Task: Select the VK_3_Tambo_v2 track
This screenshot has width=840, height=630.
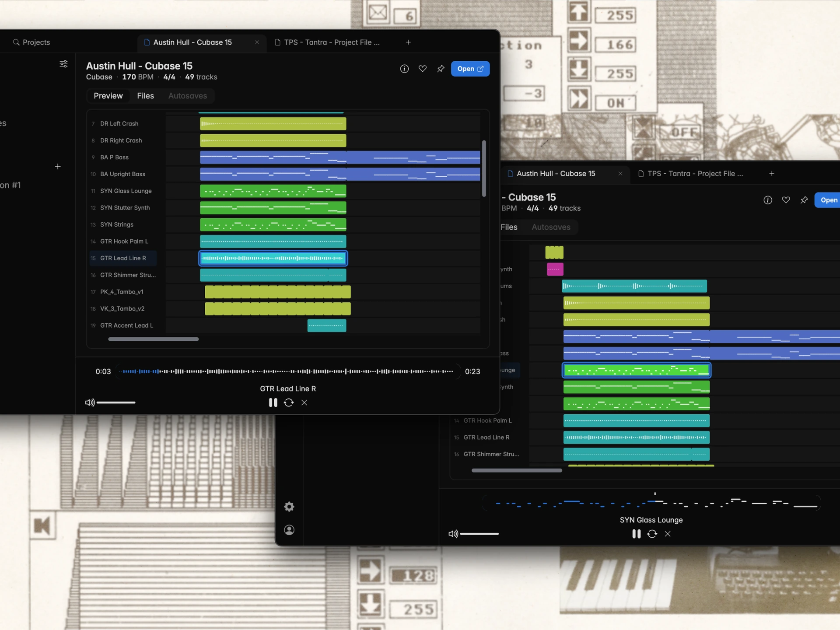Action: pyautogui.click(x=123, y=308)
